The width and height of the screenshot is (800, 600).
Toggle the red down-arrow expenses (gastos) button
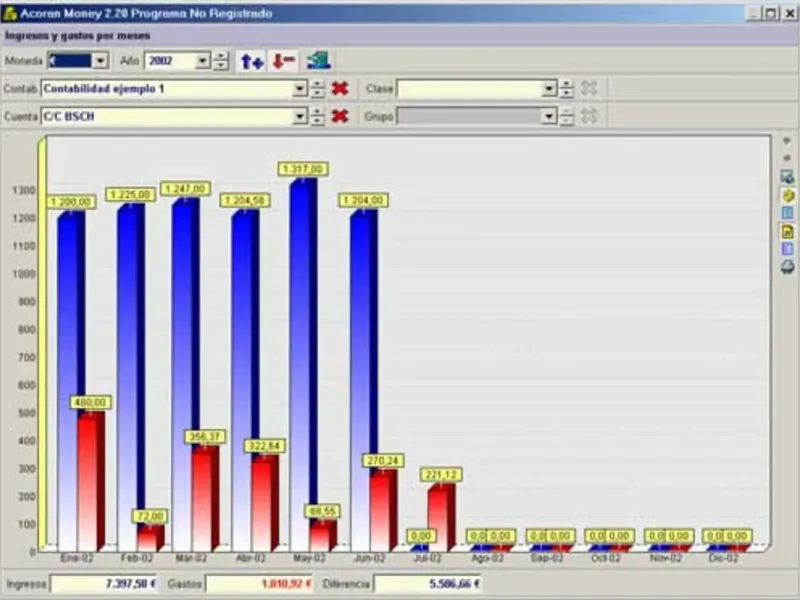283,61
